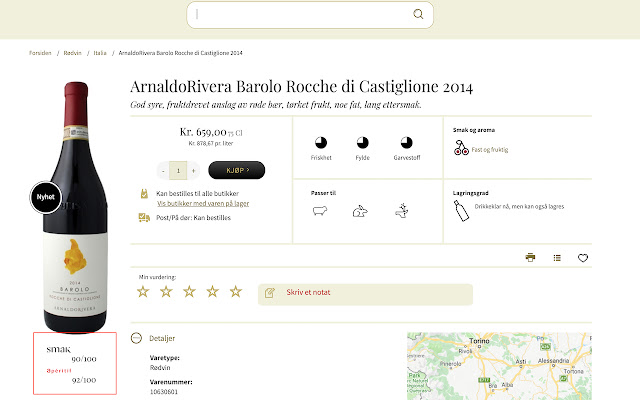Decrease quantity with minus button
640x400 pixels.
tap(163, 171)
